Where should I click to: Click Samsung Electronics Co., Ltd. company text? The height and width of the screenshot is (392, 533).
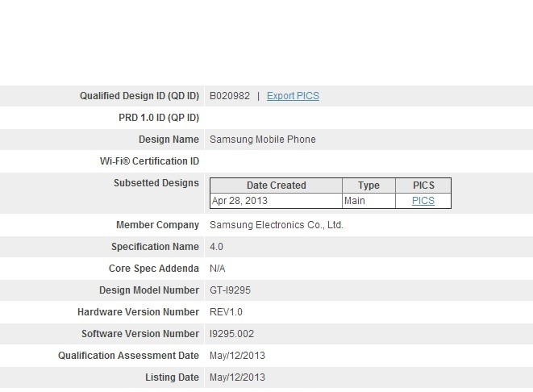(x=277, y=225)
